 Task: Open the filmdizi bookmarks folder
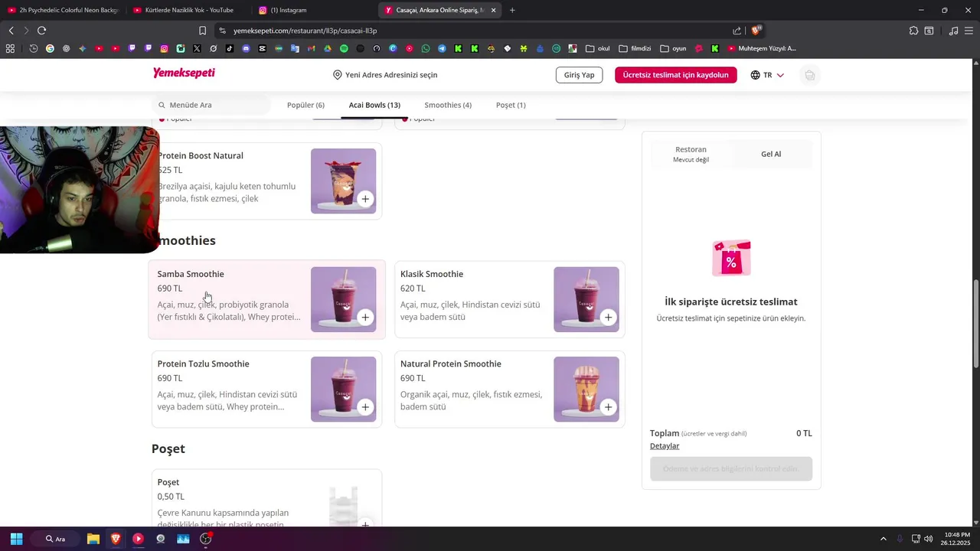tap(635, 48)
